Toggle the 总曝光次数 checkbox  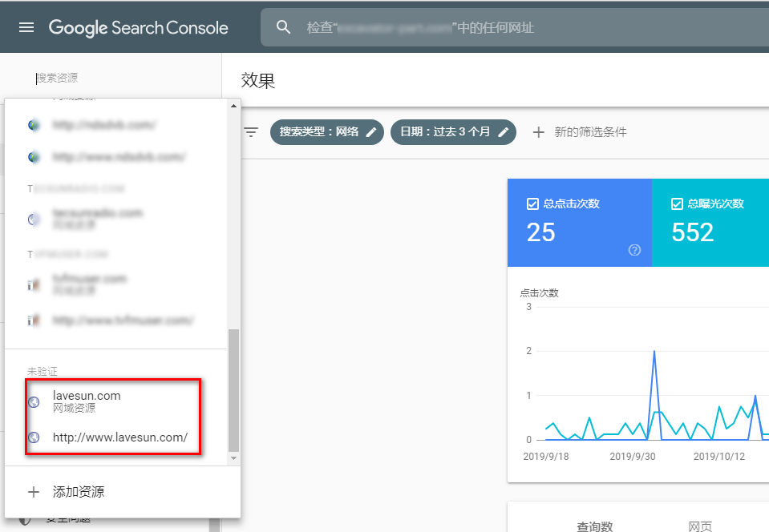tap(677, 204)
